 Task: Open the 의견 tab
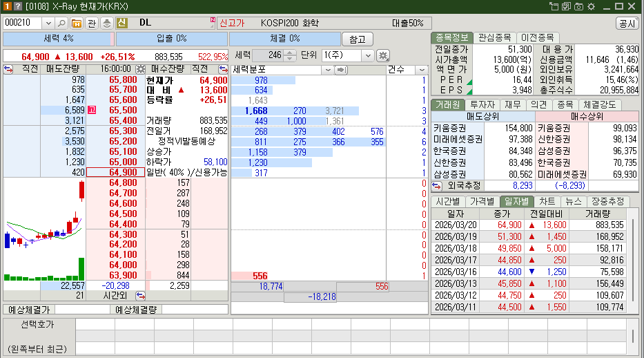click(539, 105)
